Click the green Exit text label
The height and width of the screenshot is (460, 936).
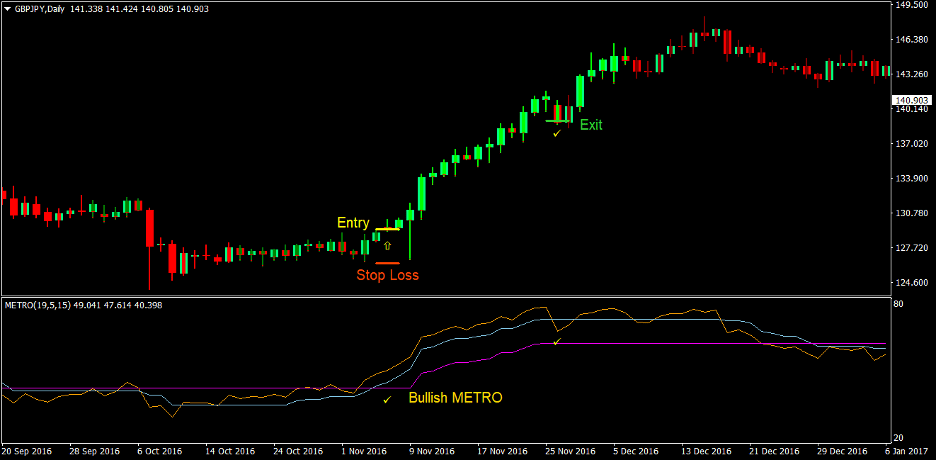coord(591,125)
